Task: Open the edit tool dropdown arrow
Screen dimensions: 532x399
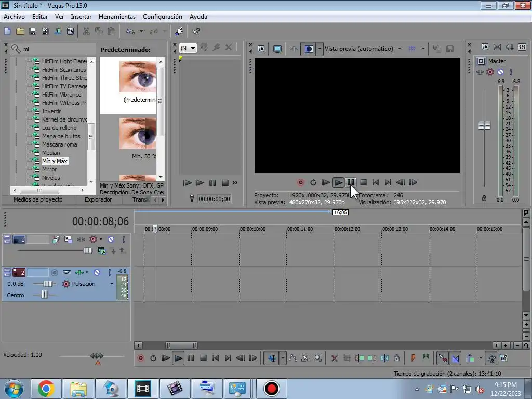Action: pyautogui.click(x=283, y=358)
